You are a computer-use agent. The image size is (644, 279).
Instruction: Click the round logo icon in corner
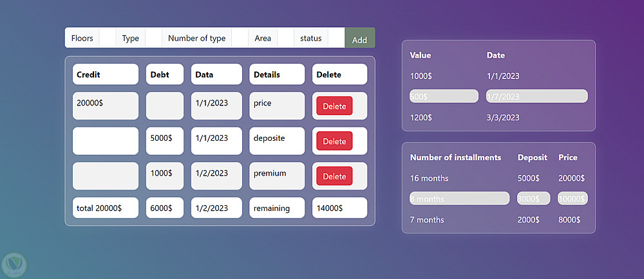coord(13,265)
